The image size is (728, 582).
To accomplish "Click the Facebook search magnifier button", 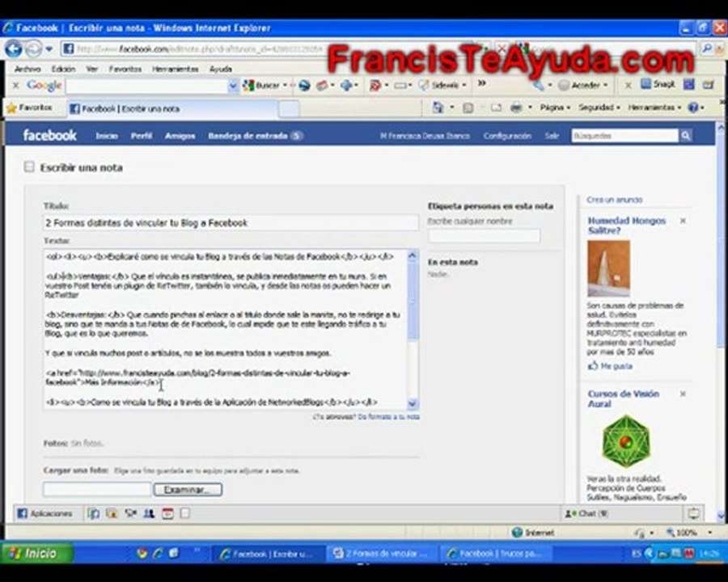I will coord(686,136).
